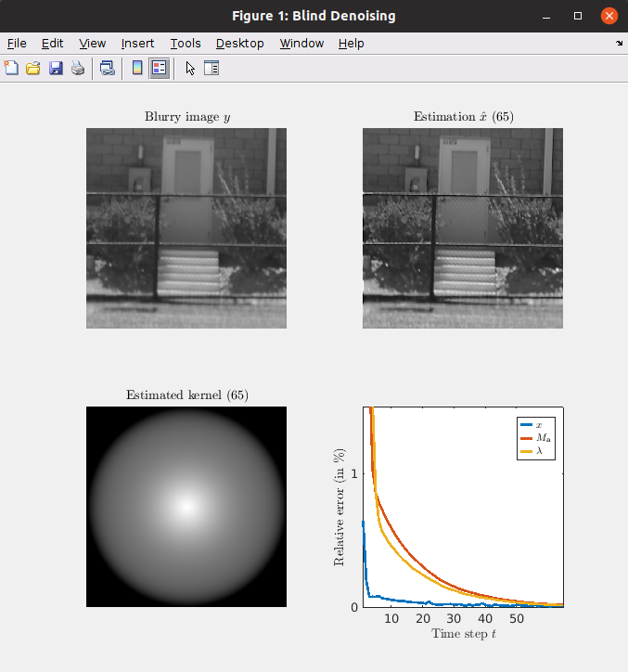The width and height of the screenshot is (628, 672).
Task: Click the Link Plot toolbar icon
Action: 107,68
